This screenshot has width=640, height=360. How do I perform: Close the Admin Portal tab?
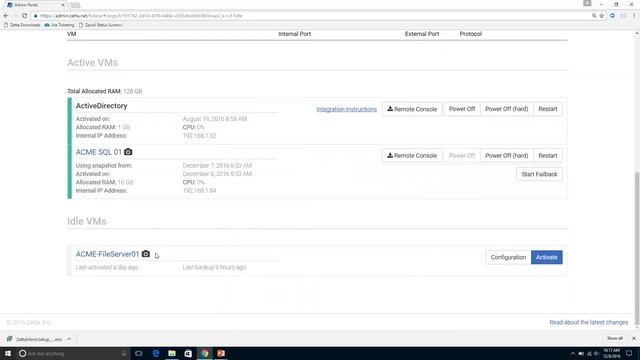(x=63, y=5)
